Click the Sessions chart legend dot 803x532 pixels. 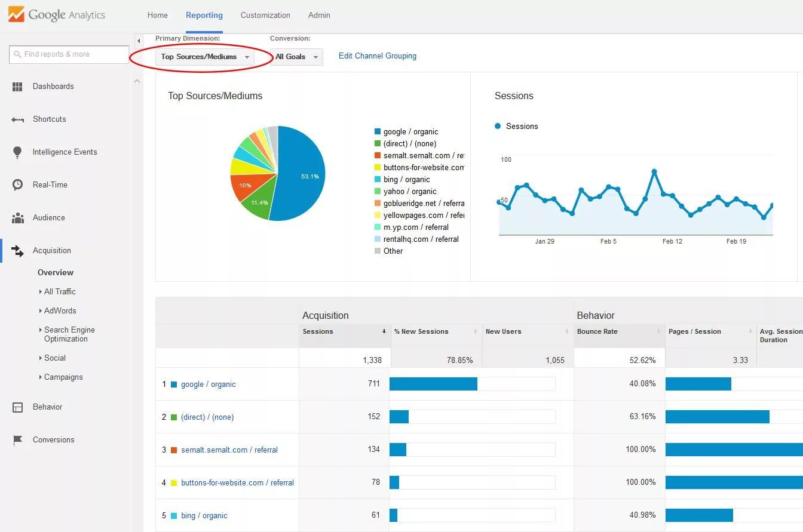click(498, 127)
